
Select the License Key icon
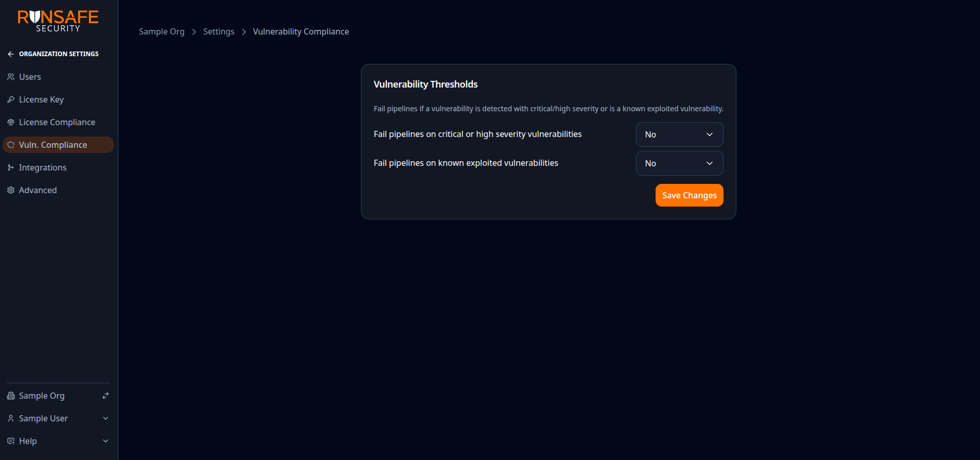[x=11, y=99]
